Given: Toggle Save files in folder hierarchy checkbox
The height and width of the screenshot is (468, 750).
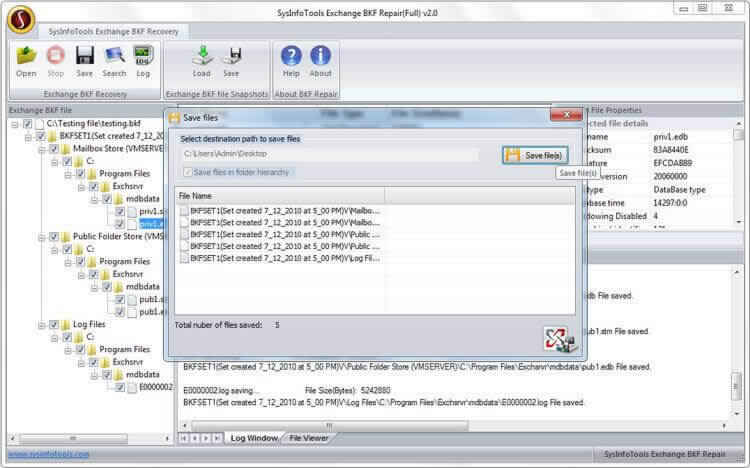Looking at the screenshot, I should point(188,172).
